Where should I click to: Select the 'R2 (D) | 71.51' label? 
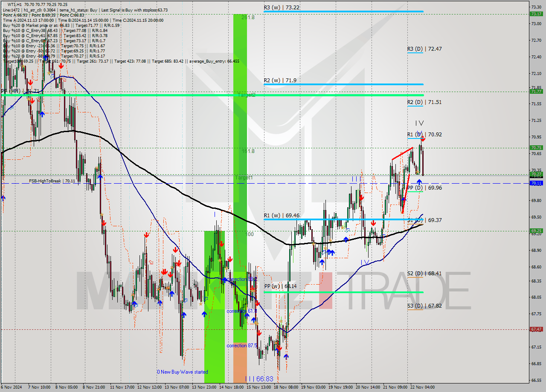coord(424,102)
